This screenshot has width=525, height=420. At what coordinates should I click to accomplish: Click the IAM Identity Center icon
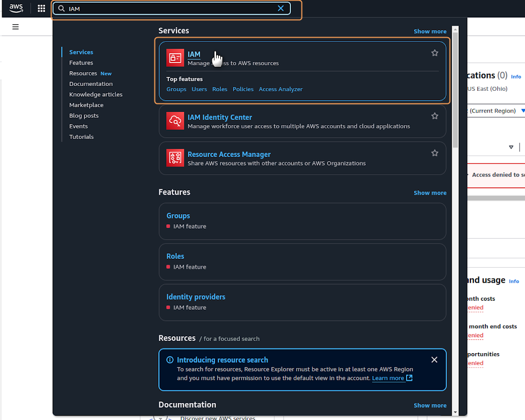(x=175, y=121)
